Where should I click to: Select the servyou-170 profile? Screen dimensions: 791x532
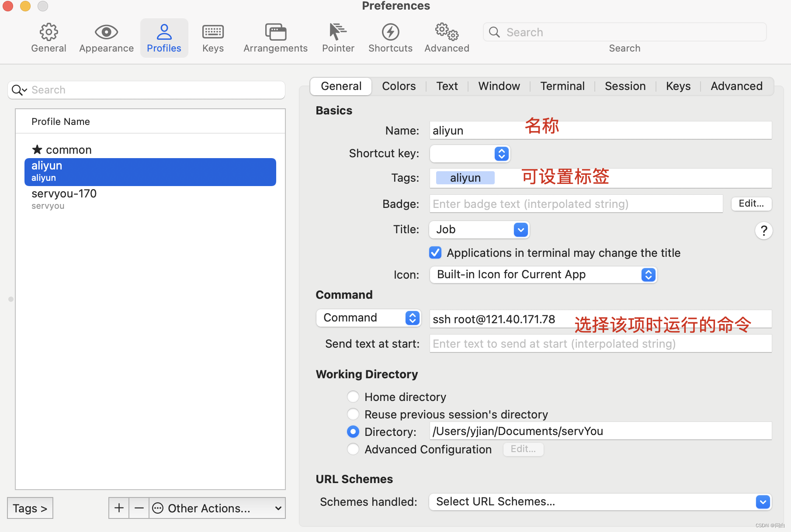tap(64, 193)
